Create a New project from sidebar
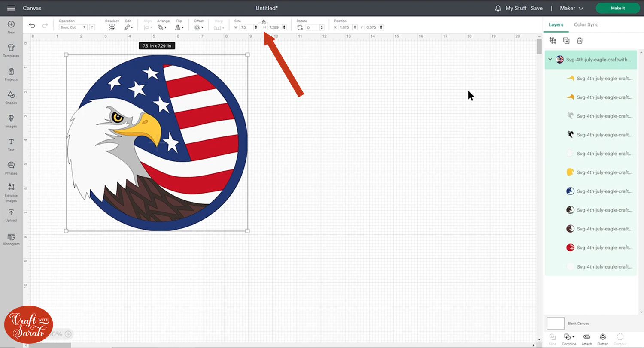This screenshot has height=348, width=644. (11, 27)
